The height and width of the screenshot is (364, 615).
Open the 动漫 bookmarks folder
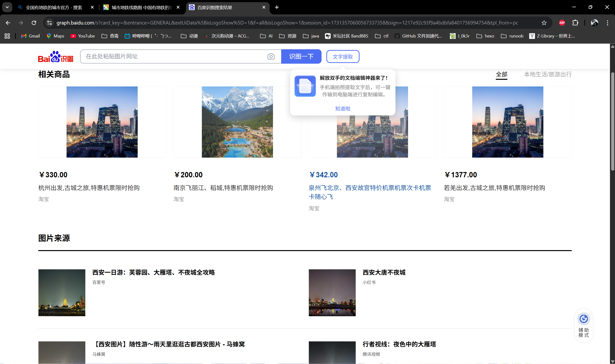pos(189,36)
